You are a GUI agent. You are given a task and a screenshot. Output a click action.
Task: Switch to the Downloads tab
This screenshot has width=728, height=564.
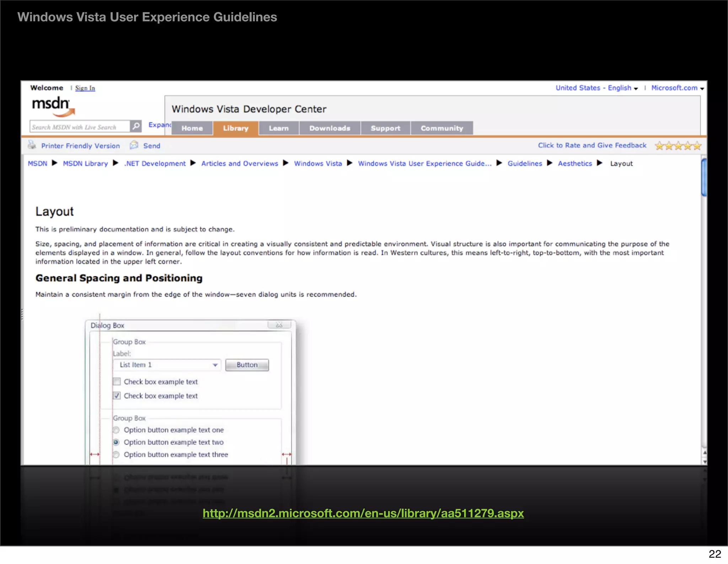point(330,128)
